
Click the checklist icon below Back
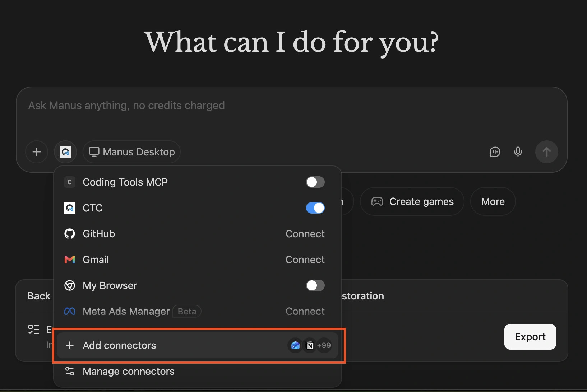point(34,329)
